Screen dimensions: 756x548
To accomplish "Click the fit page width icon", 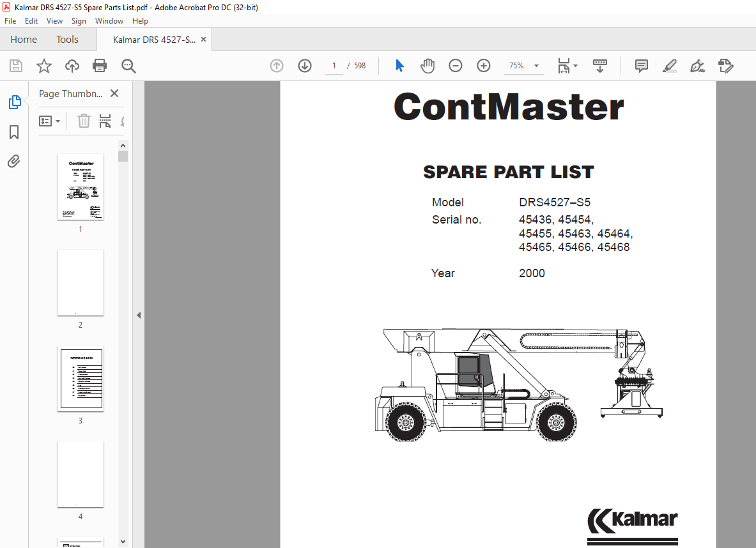I will 564,66.
